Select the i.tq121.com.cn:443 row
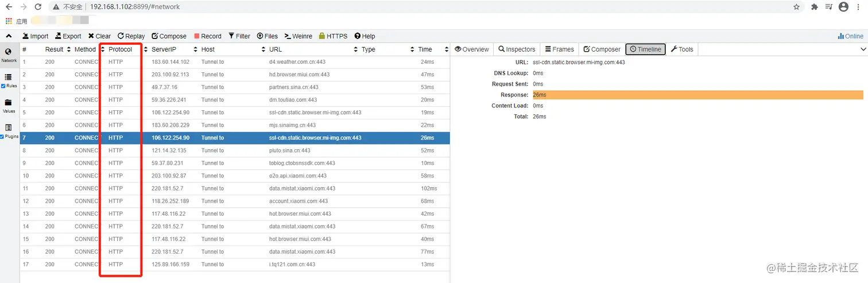 (x=235, y=265)
